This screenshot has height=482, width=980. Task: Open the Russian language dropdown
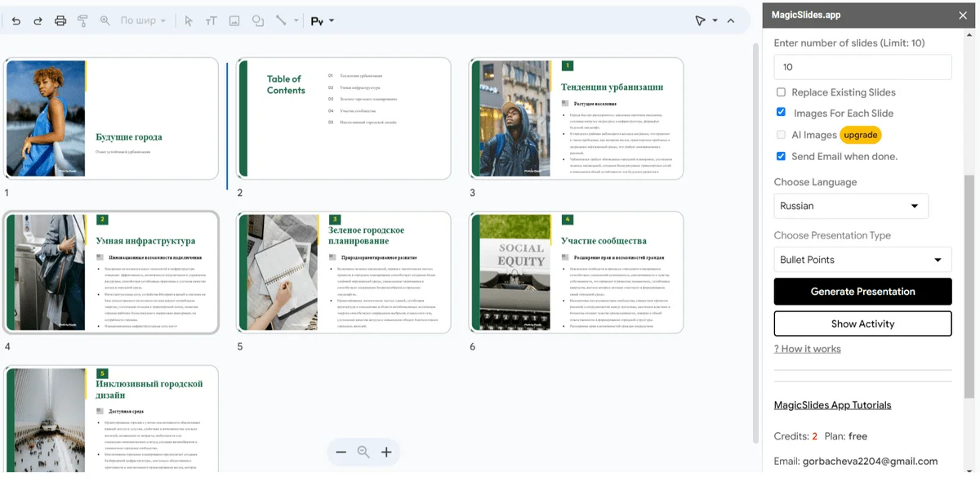[x=851, y=206]
